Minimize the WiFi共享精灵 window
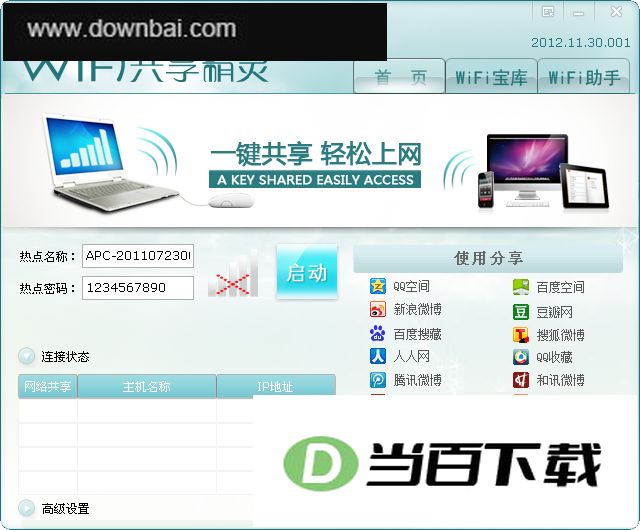The width and height of the screenshot is (640, 530). [x=578, y=13]
